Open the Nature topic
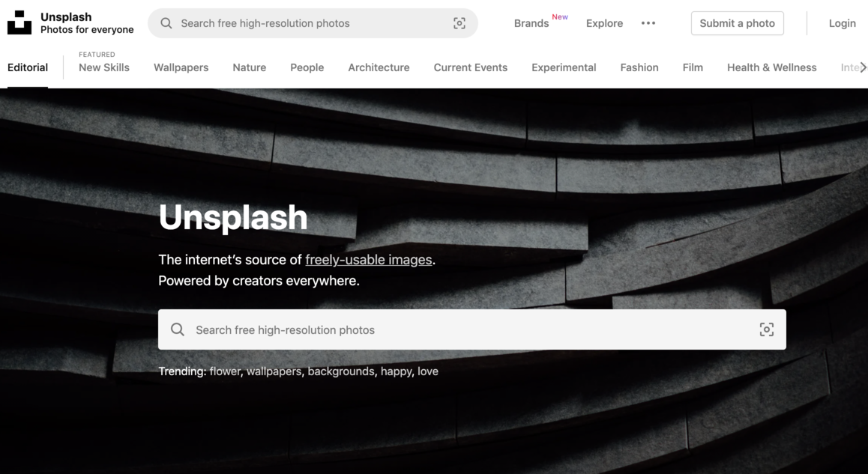868x474 pixels. tap(249, 67)
